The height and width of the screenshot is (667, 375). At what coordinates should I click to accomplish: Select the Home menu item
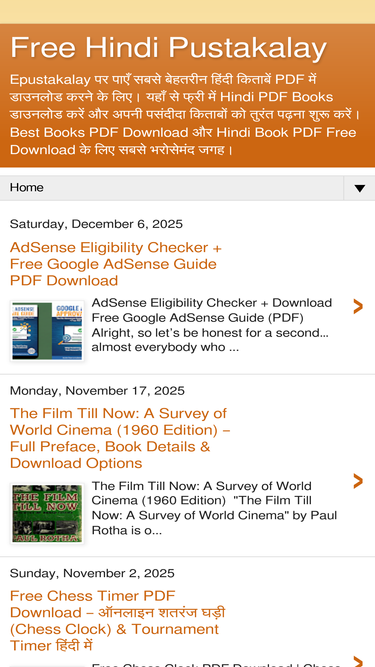point(26,188)
